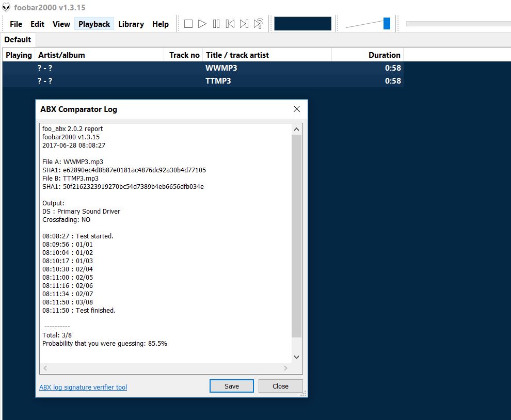Viewport: 511px width, 420px height.
Task: Click the resize grip of ABX dialog
Action: 304,394
